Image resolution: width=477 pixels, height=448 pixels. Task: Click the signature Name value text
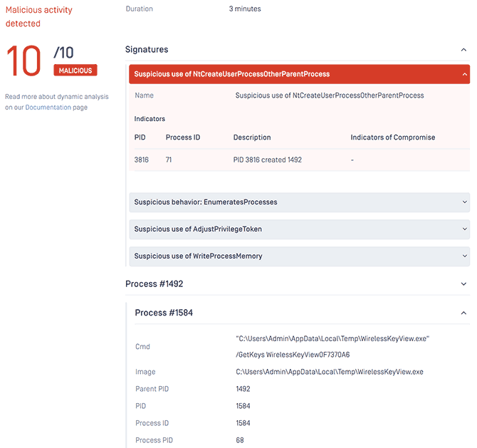point(330,95)
